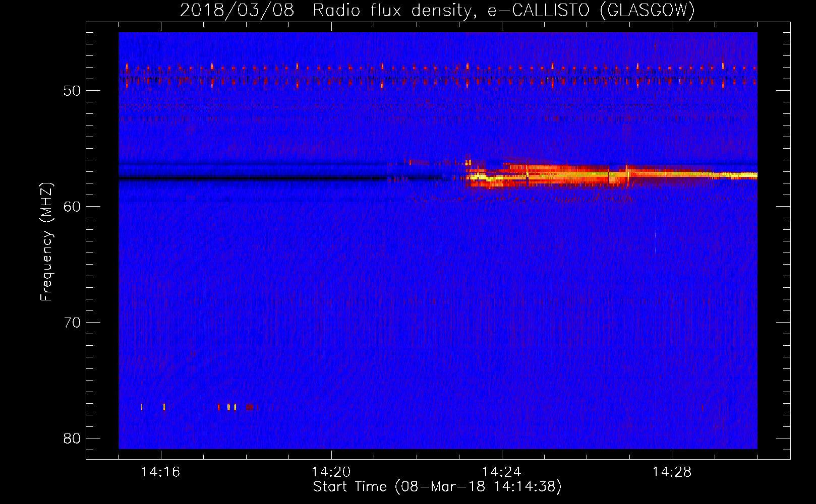Click the 'Frequency (MHZ)' axis label
This screenshot has height=504, width=816.
pos(46,242)
